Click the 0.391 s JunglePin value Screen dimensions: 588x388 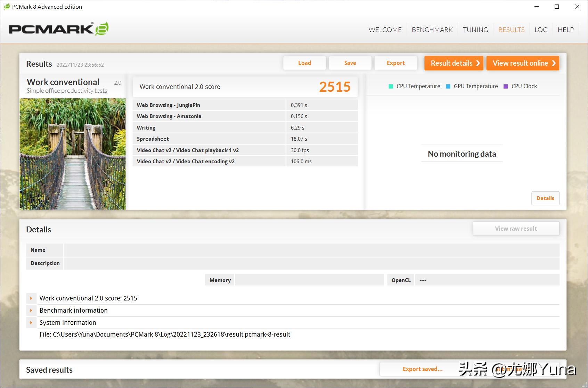pyautogui.click(x=299, y=105)
